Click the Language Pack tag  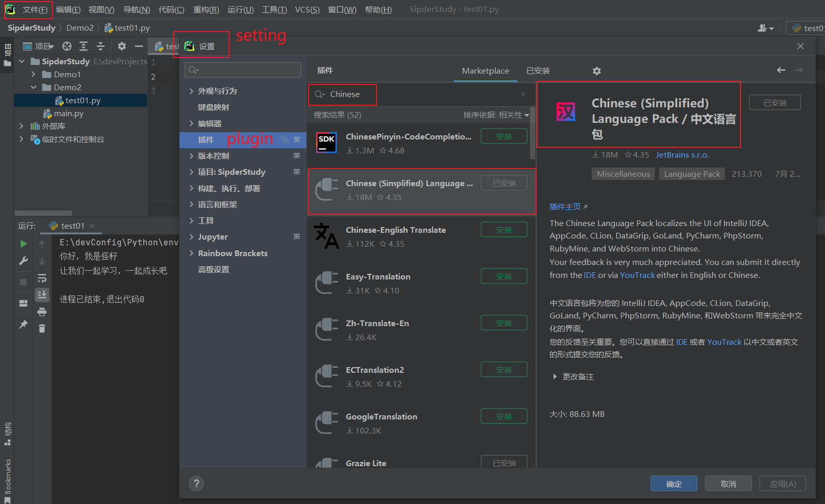692,174
